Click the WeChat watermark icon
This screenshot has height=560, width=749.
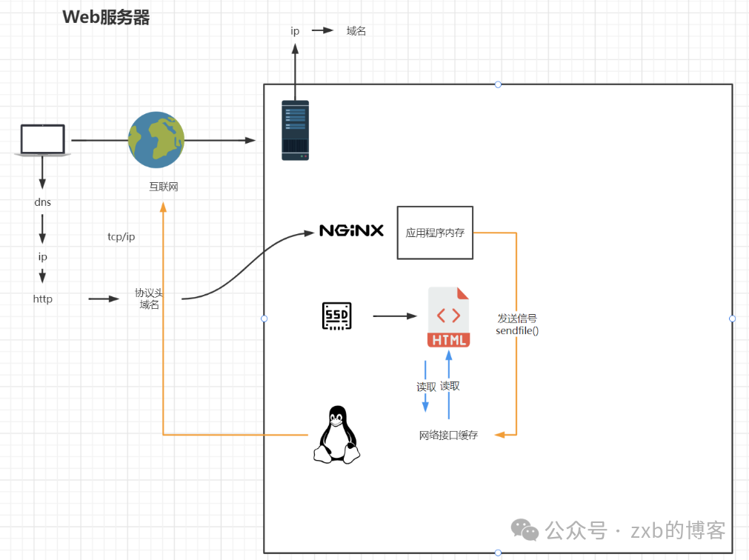(x=526, y=530)
